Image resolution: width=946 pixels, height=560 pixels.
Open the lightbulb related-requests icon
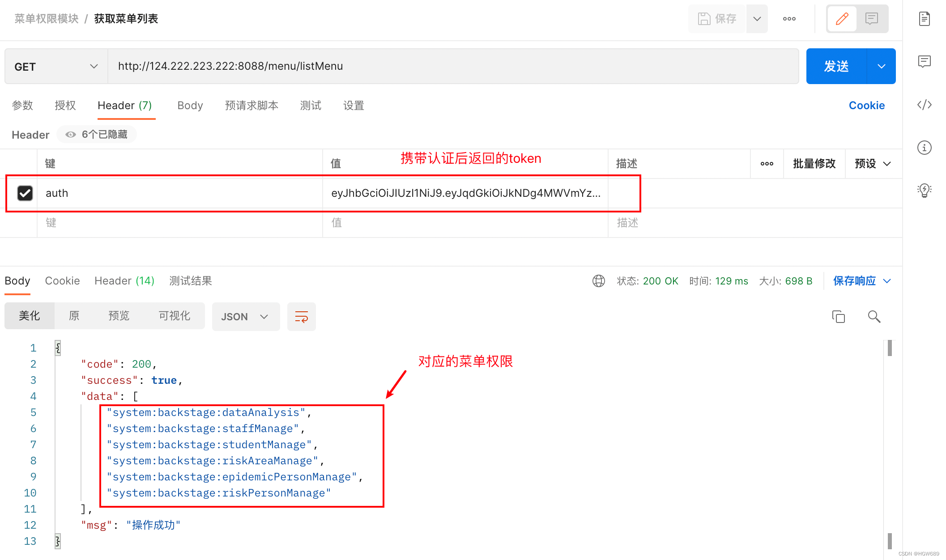(925, 191)
